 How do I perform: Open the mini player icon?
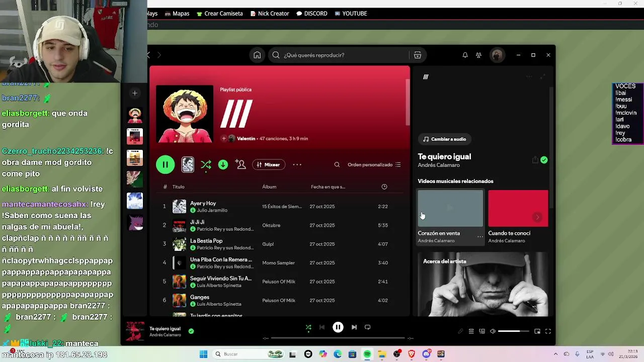[537, 331]
